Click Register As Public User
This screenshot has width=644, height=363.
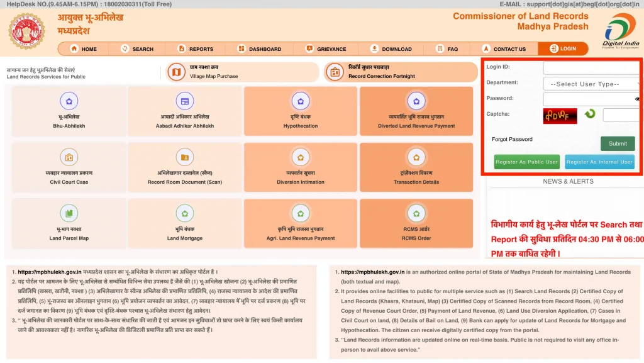coord(526,162)
